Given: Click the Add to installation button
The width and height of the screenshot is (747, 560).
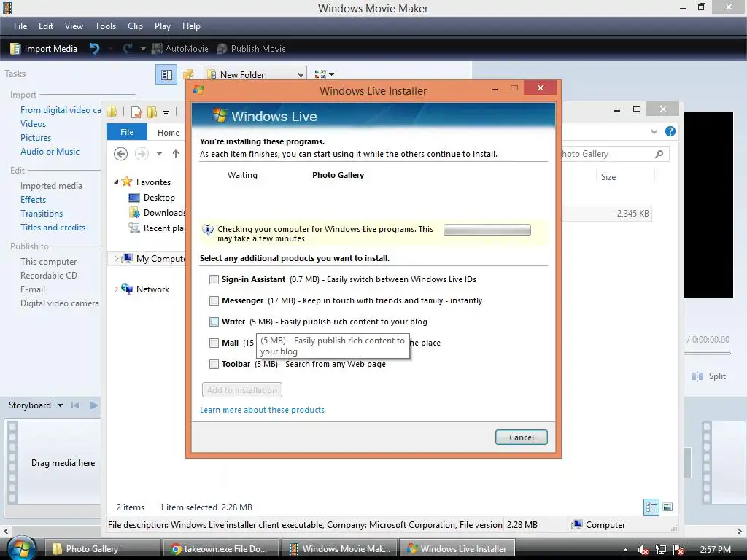Looking at the screenshot, I should (x=242, y=390).
